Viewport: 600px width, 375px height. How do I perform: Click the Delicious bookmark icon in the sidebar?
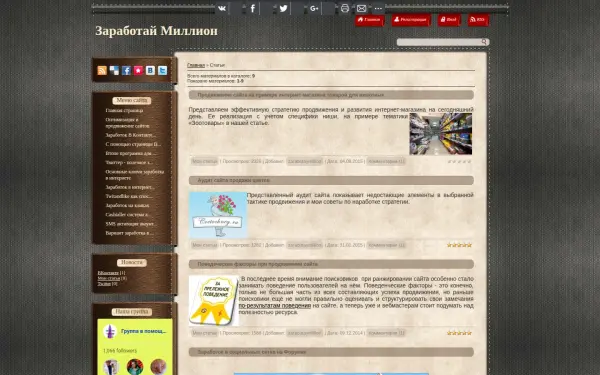point(114,70)
